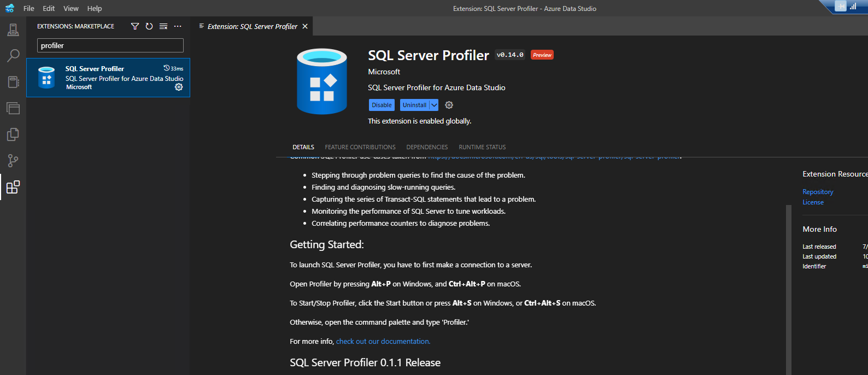868x375 pixels.
Task: Open the Help menu
Action: (x=95, y=8)
